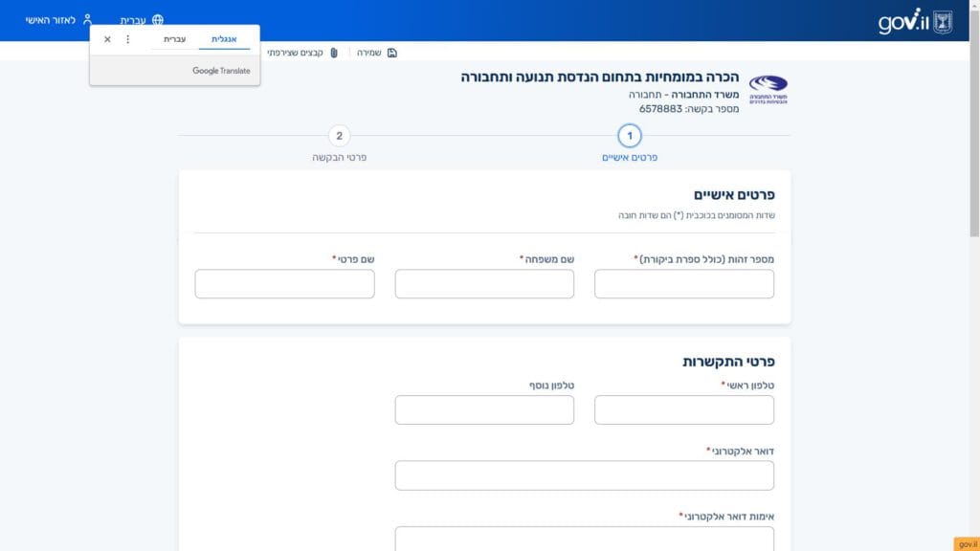Click the attached files paperclip icon
980x551 pixels.
334,53
